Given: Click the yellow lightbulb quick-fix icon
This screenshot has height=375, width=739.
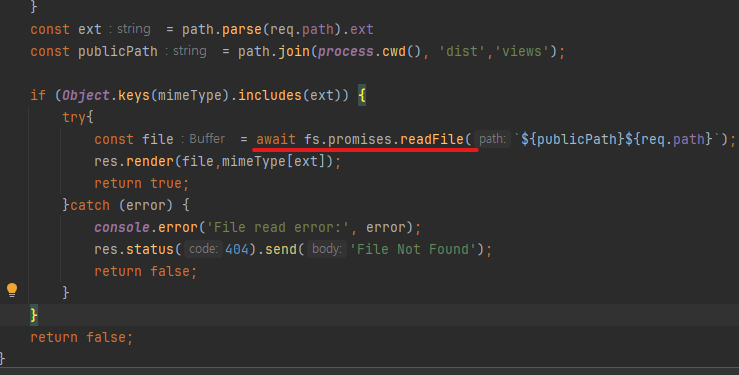Looking at the screenshot, I should click(12, 290).
